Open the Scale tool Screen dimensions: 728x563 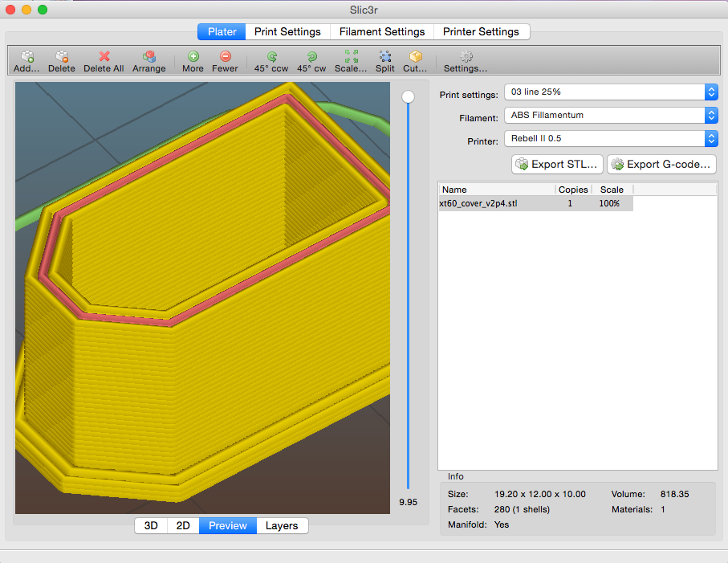point(351,57)
